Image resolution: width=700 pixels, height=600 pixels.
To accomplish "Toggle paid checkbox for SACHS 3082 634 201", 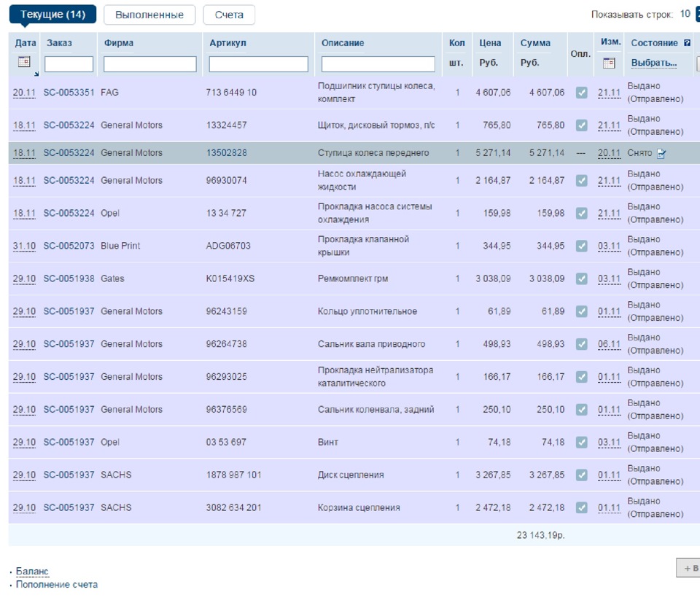I will (x=581, y=507).
